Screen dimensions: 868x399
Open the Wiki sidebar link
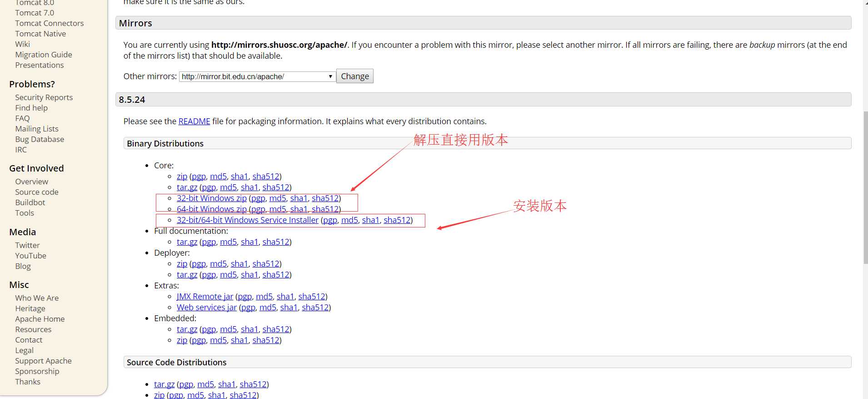22,44
